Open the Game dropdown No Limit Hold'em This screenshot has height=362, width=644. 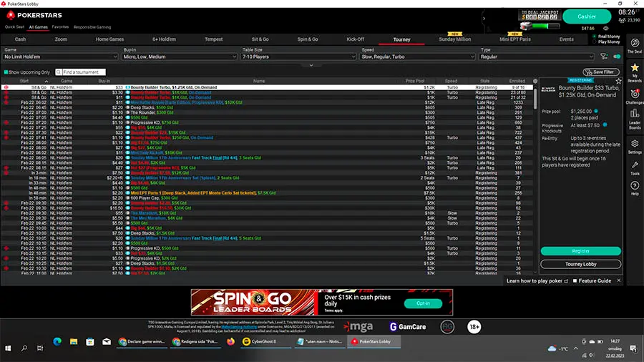[x=60, y=57]
